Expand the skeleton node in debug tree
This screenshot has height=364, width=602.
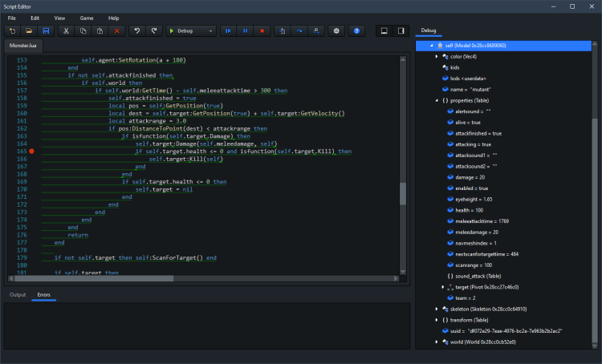pos(437,309)
